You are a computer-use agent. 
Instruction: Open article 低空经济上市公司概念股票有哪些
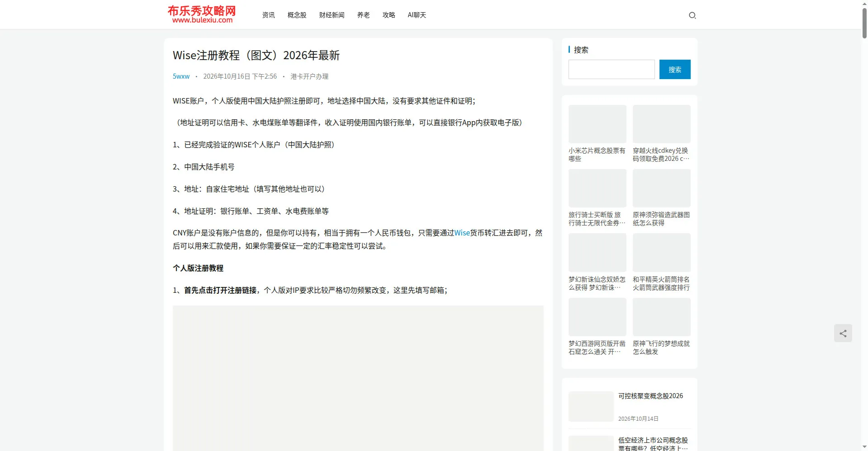pyautogui.click(x=653, y=444)
